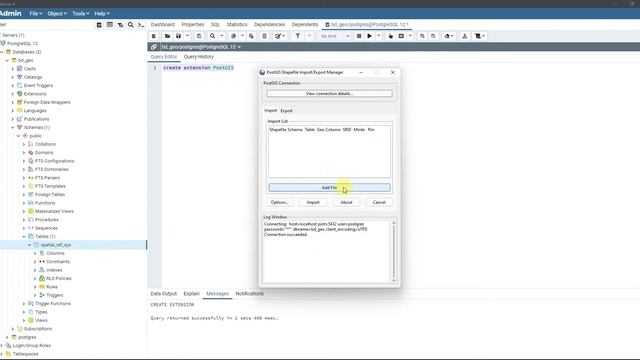The image size is (640, 360).
Task: Collapse the Tables (1) node
Action: [24, 236]
